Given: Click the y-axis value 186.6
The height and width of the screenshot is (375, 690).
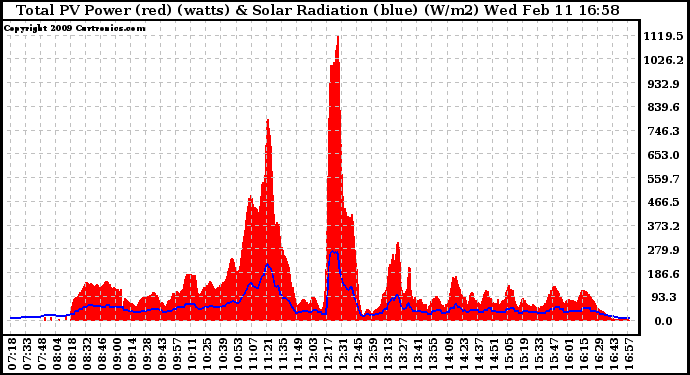Looking at the screenshot, I should click(664, 274).
